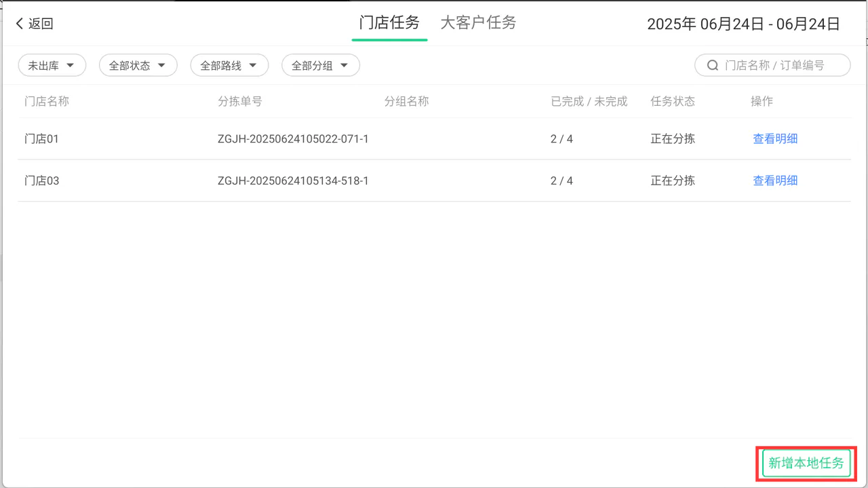Viewport: 868px width, 488px height.
Task: Select the 门店01 store name cell
Action: point(42,138)
